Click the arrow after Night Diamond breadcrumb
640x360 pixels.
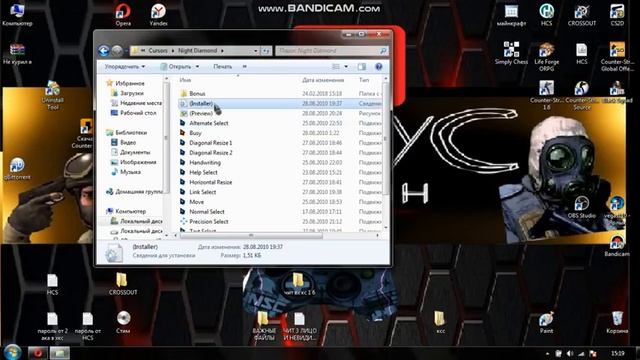[x=222, y=51]
